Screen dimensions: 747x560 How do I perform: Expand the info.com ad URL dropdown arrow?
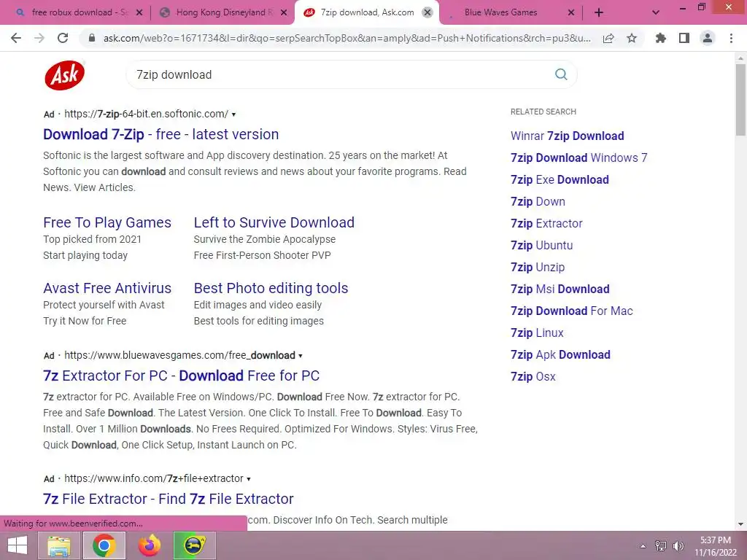(x=249, y=479)
